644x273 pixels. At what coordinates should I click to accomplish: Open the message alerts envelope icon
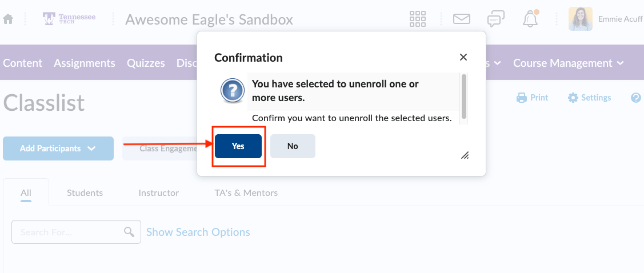pyautogui.click(x=461, y=19)
